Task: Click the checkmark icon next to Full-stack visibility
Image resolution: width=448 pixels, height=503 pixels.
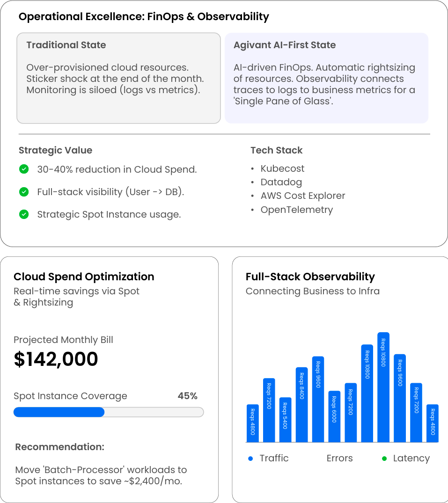Action: click(24, 192)
